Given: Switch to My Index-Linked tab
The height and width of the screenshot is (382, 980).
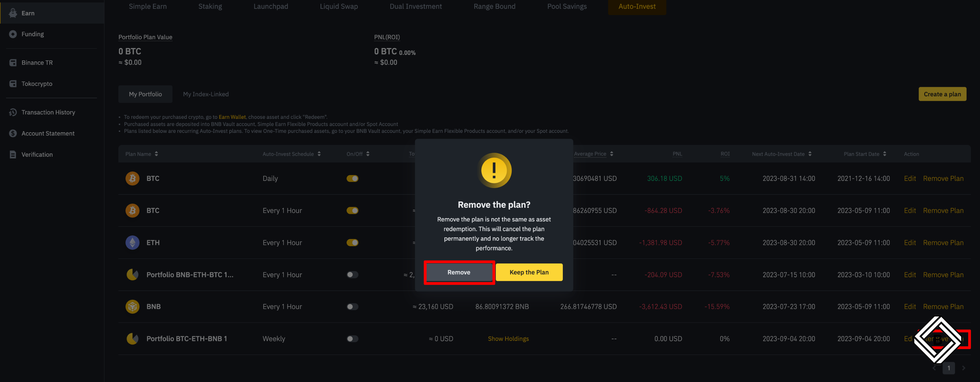Looking at the screenshot, I should point(205,94).
